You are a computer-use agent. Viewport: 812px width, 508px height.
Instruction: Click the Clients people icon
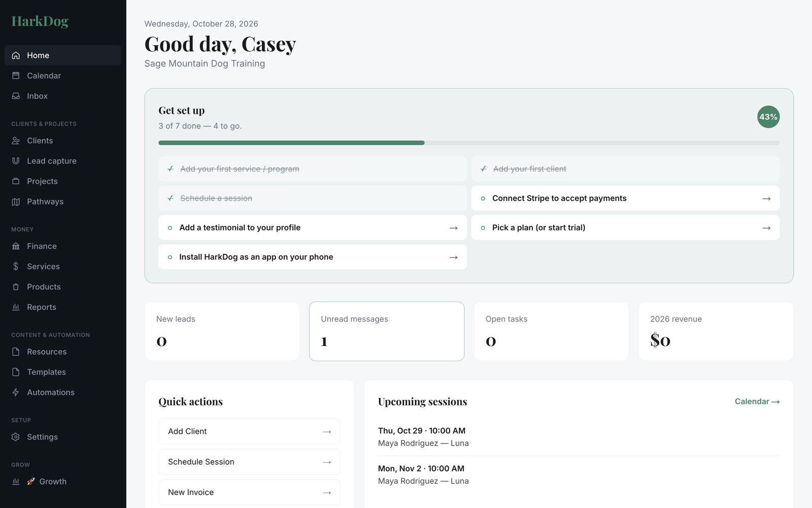(16, 141)
